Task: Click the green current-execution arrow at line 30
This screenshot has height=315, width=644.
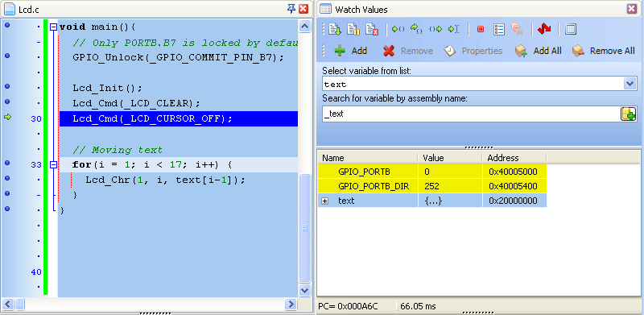Action: (7, 117)
